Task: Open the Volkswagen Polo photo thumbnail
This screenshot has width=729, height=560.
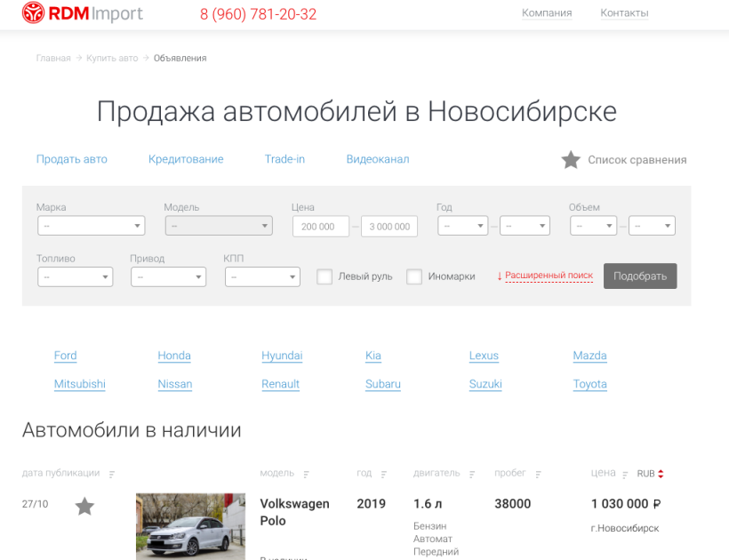Action: (x=190, y=526)
